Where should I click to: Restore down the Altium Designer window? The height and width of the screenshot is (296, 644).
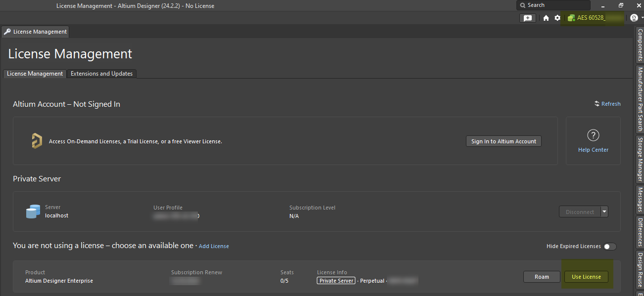(621, 5)
